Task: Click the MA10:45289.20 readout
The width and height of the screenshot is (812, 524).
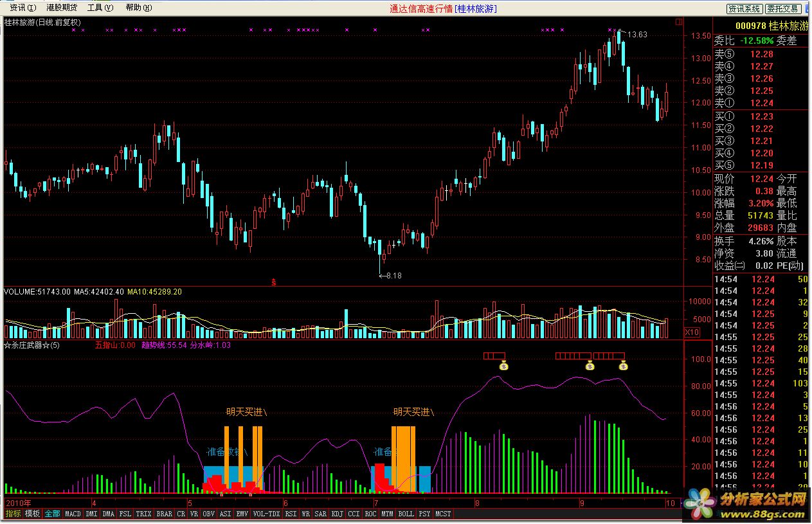Action: tap(154, 291)
